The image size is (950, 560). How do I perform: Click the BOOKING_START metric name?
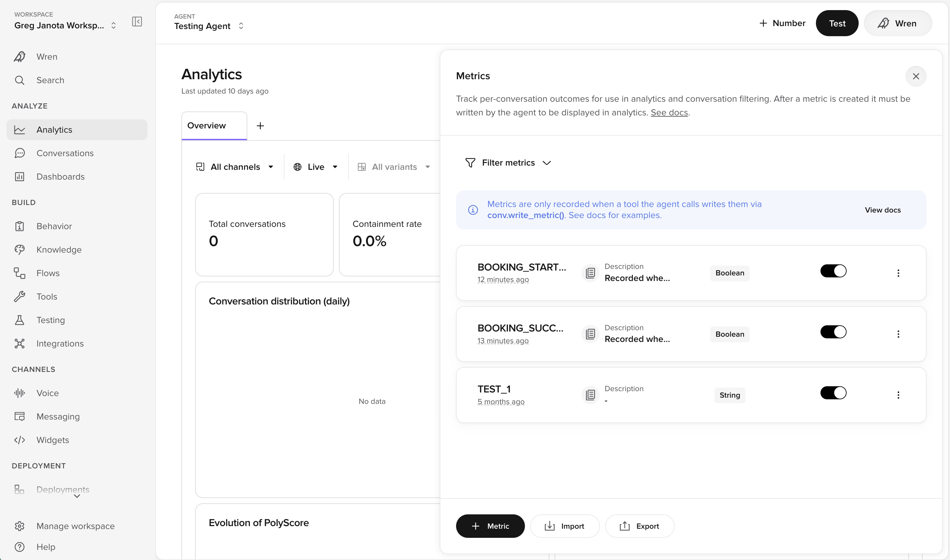[522, 267]
